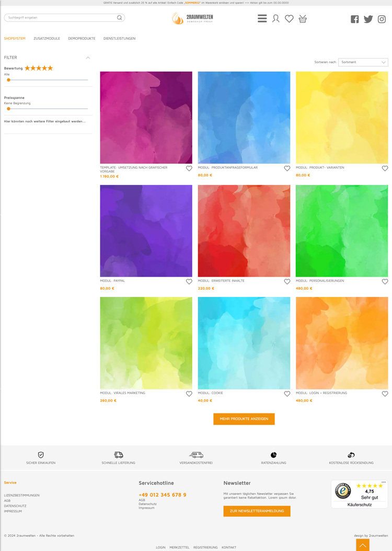Click the search magnifier icon
This screenshot has width=392, height=551.
click(119, 18)
